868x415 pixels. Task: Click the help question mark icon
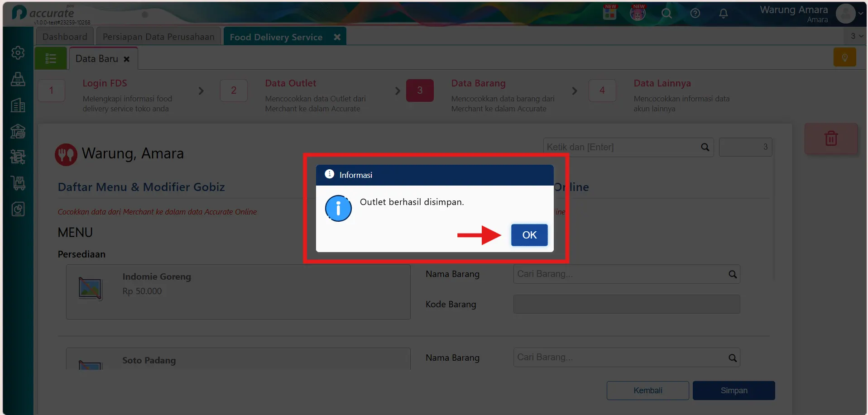coord(695,14)
